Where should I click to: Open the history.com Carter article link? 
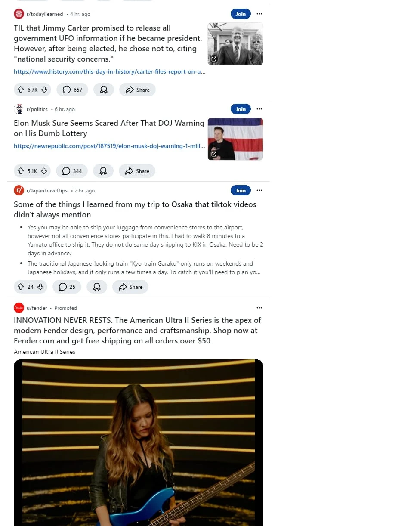tap(110, 71)
